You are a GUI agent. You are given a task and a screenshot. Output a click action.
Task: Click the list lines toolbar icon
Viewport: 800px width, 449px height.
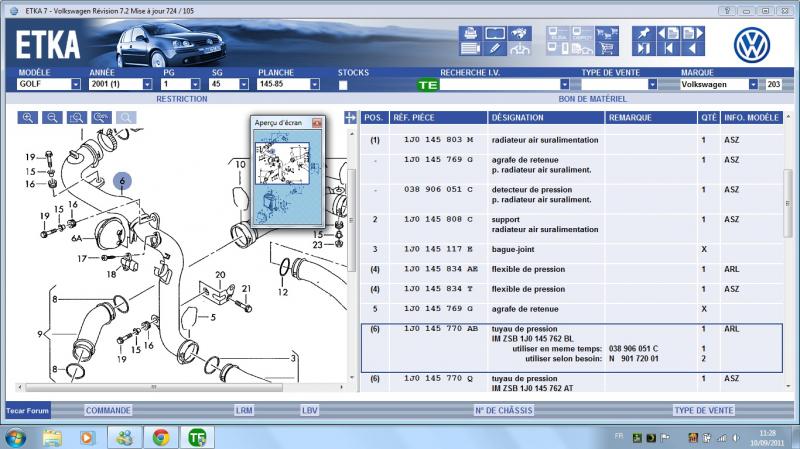(x=470, y=48)
